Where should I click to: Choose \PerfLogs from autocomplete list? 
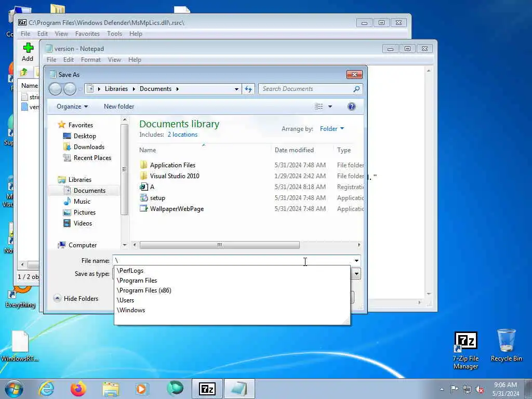(232, 271)
